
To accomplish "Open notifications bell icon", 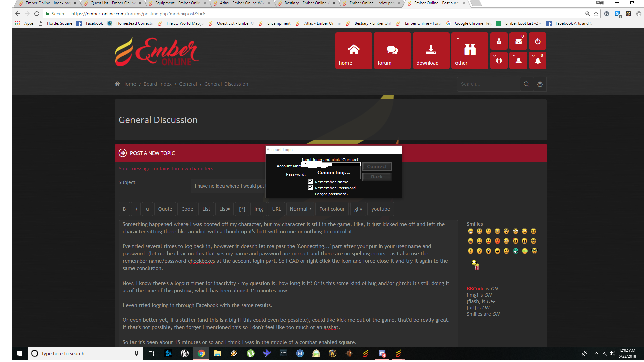I will point(537,61).
